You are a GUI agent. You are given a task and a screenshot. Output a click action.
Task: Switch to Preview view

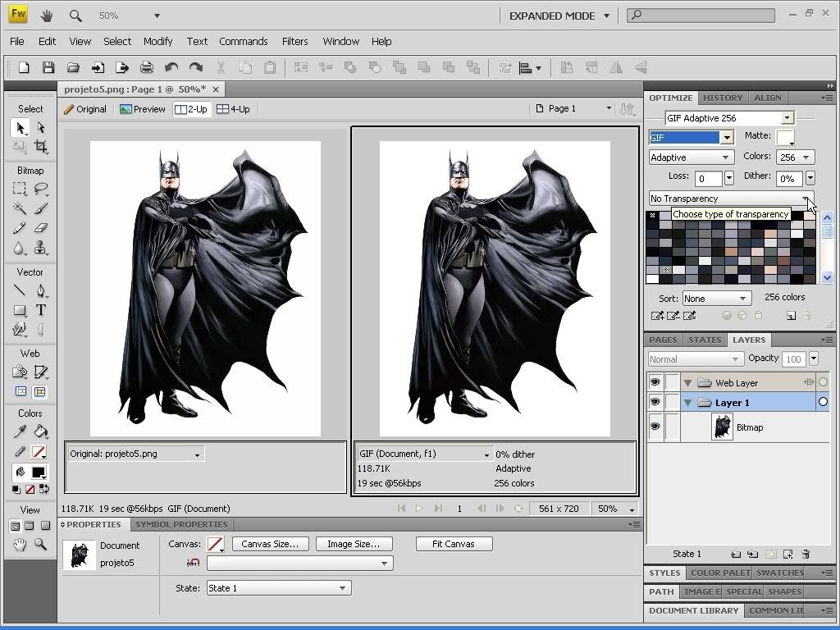[x=143, y=109]
